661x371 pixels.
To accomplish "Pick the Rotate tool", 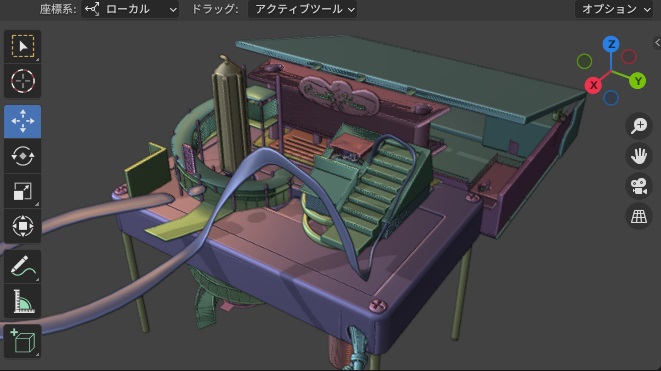I will [x=23, y=156].
